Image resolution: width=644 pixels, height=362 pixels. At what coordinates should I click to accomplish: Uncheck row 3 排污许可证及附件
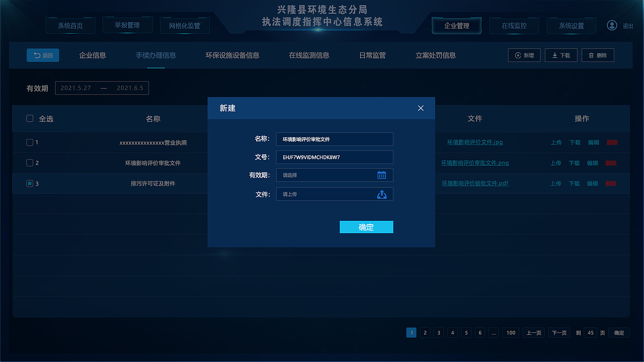point(30,184)
